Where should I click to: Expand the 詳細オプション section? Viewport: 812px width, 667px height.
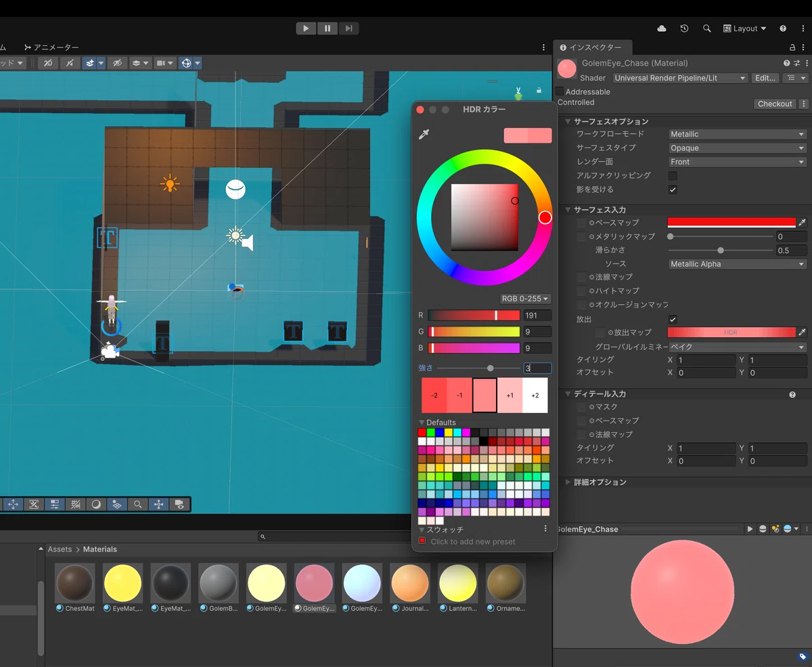pyautogui.click(x=568, y=482)
